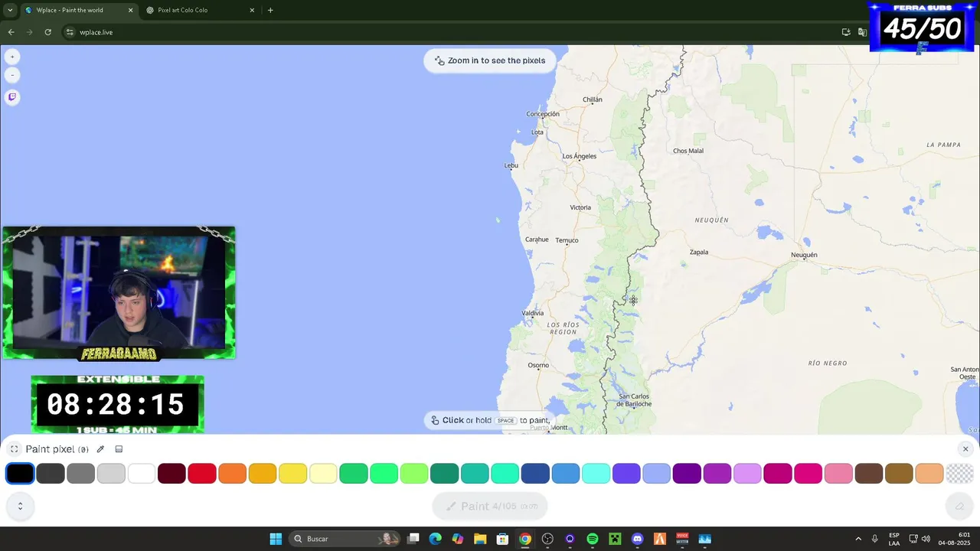Go back using the browser back arrow
Viewport: 980px width, 551px height.
click(x=11, y=32)
